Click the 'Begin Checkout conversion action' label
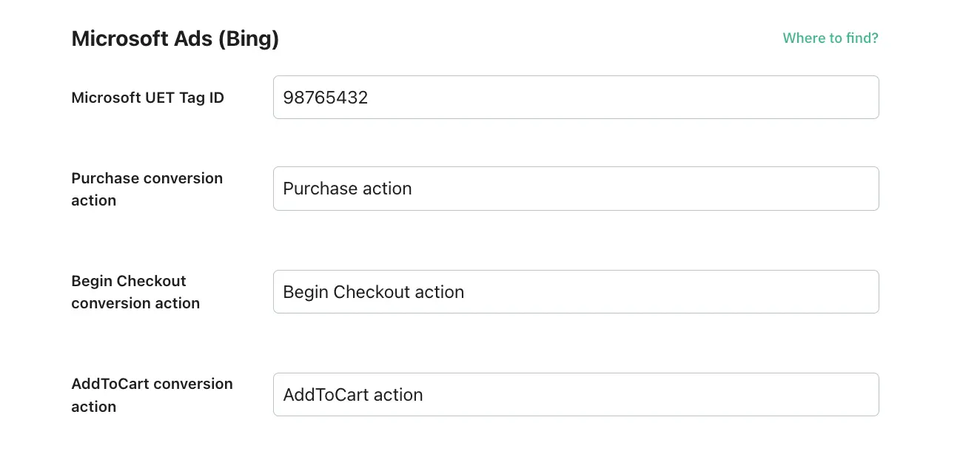The height and width of the screenshot is (454, 980). tap(135, 291)
